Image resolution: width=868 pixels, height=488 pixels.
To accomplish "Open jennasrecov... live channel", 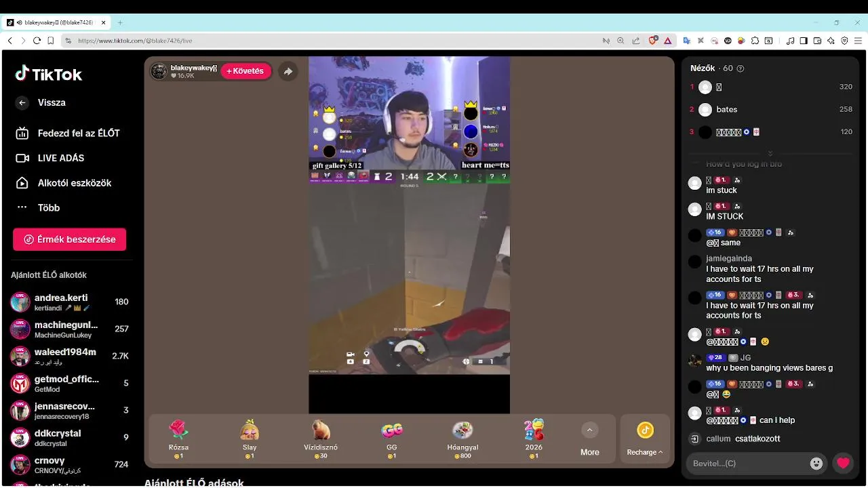I will [x=69, y=411].
